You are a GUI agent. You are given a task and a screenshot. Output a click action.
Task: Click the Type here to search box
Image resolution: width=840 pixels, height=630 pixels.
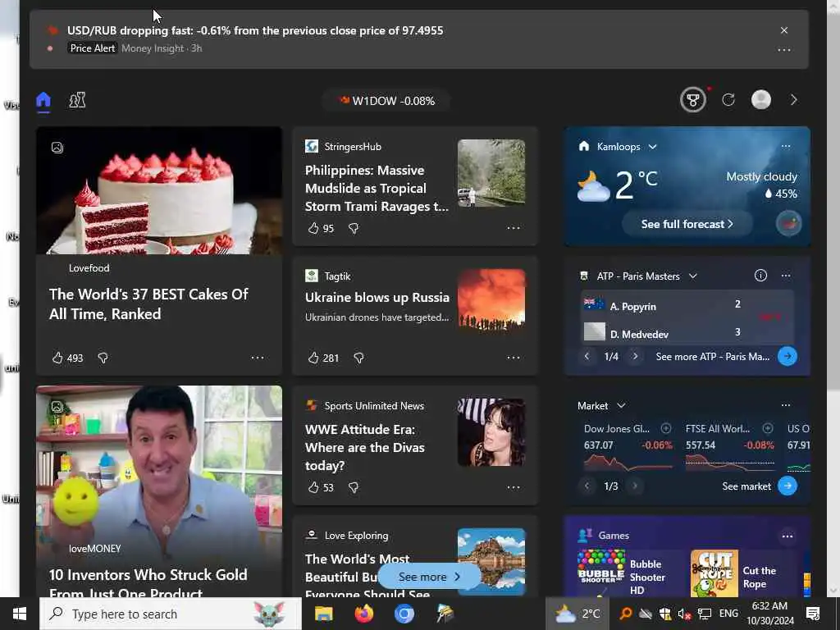pyautogui.click(x=171, y=614)
